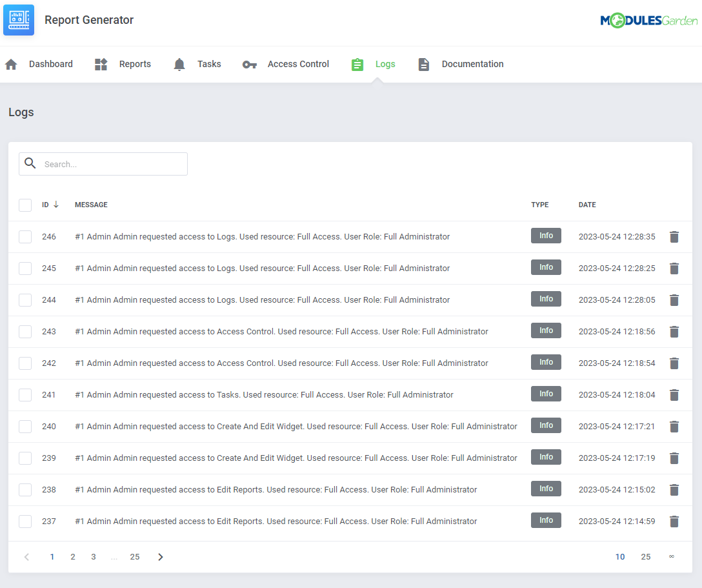
Task: Check the box for log 246
Action: coord(25,236)
